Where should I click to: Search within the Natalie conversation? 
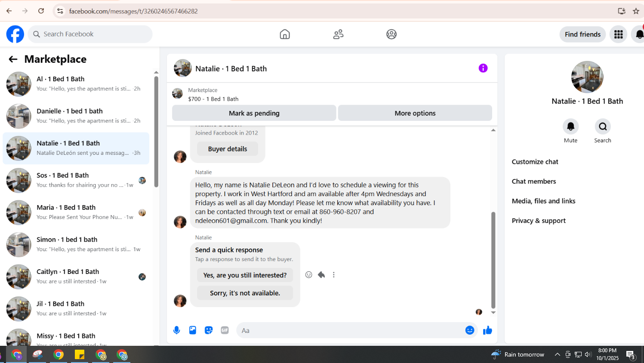[x=603, y=126]
